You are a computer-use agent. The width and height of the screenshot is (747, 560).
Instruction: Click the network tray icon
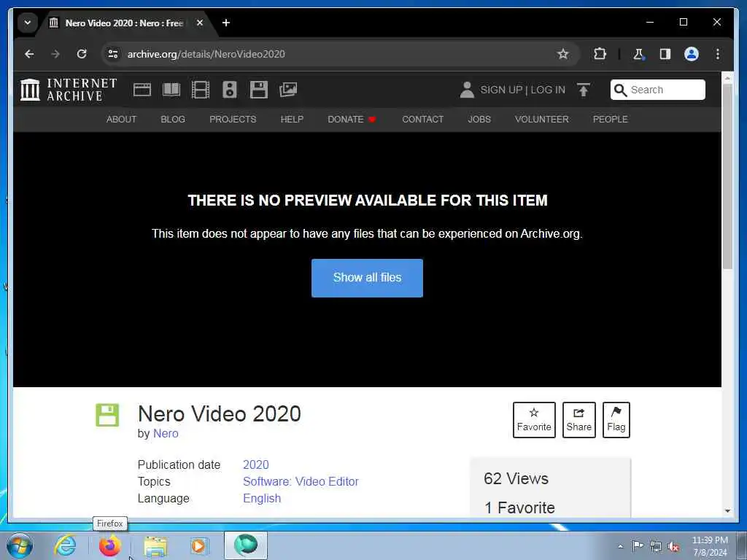pos(656,546)
